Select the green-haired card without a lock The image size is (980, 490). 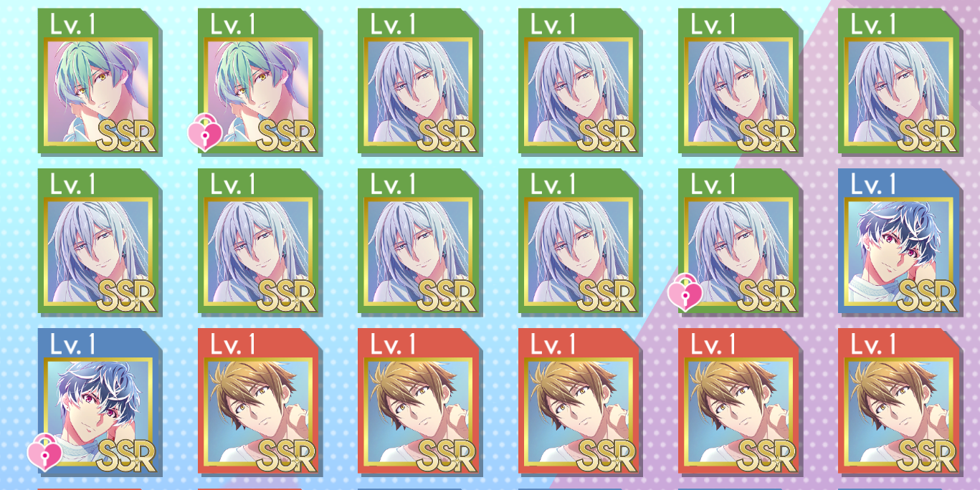tap(100, 82)
